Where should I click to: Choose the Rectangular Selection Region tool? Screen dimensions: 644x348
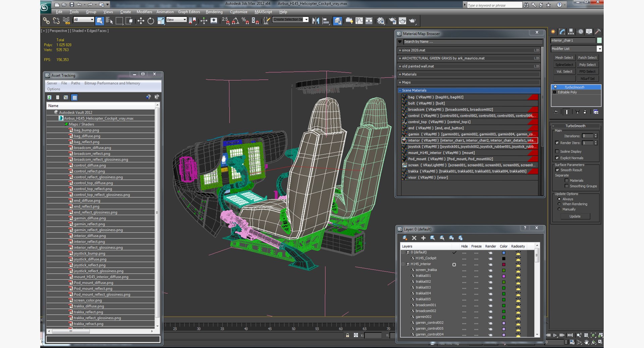(x=119, y=21)
